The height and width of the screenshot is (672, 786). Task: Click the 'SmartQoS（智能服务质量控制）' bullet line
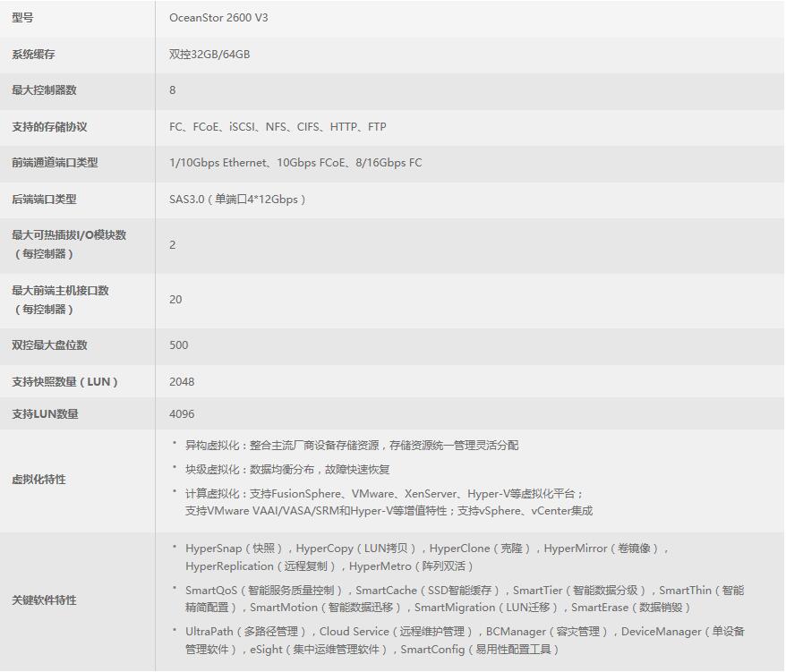pyautogui.click(x=465, y=591)
